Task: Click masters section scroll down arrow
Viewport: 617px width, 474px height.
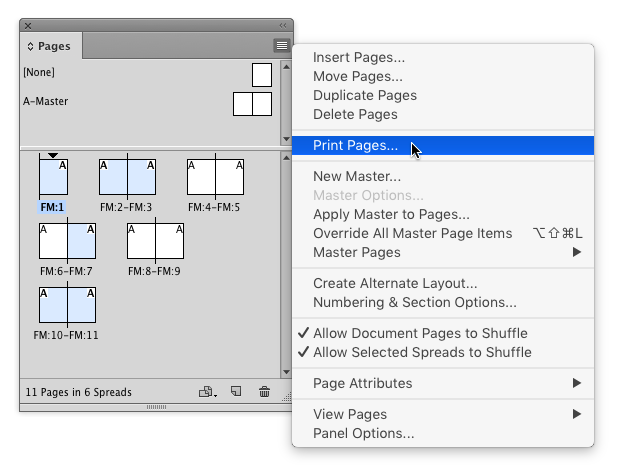Action: coord(286,139)
